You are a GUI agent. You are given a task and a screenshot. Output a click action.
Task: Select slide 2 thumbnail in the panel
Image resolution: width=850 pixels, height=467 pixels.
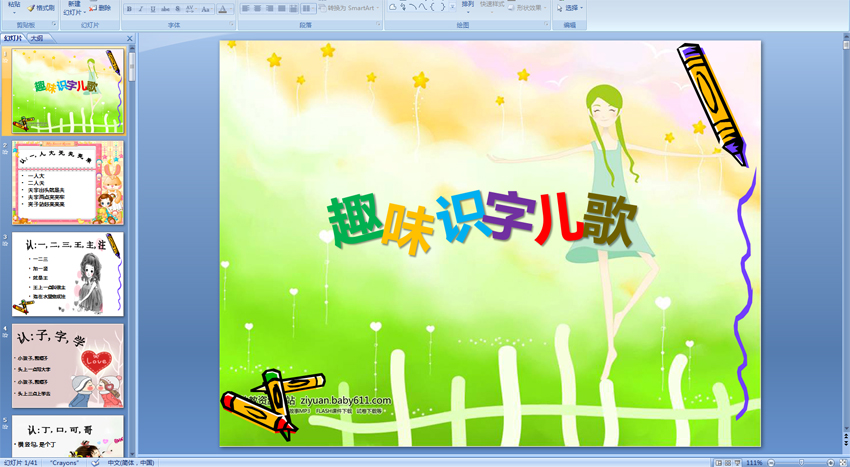(69, 182)
